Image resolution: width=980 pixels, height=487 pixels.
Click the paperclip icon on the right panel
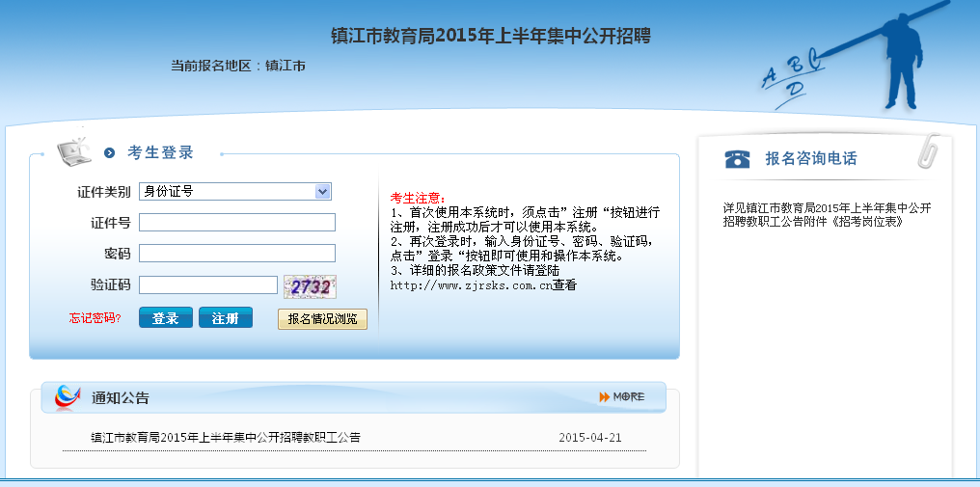click(x=928, y=149)
